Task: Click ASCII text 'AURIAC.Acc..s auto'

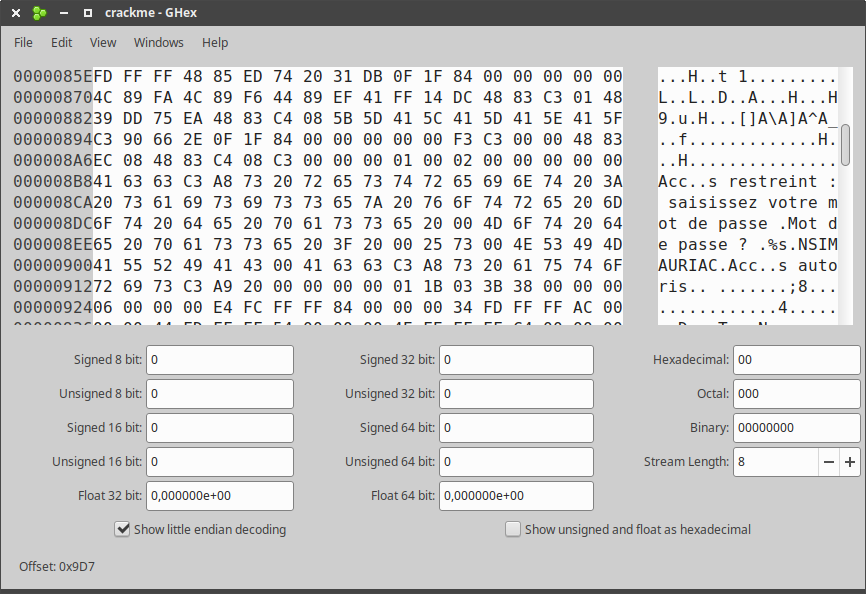Action: (747, 266)
